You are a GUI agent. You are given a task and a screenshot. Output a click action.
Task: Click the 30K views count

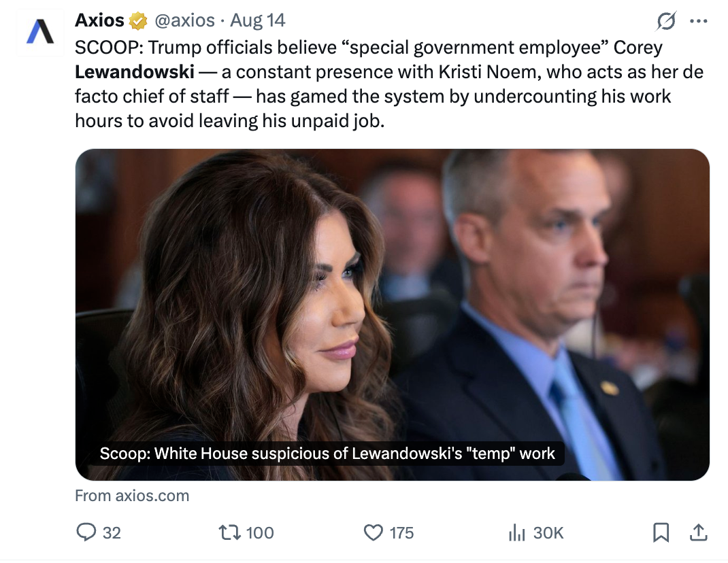click(548, 532)
